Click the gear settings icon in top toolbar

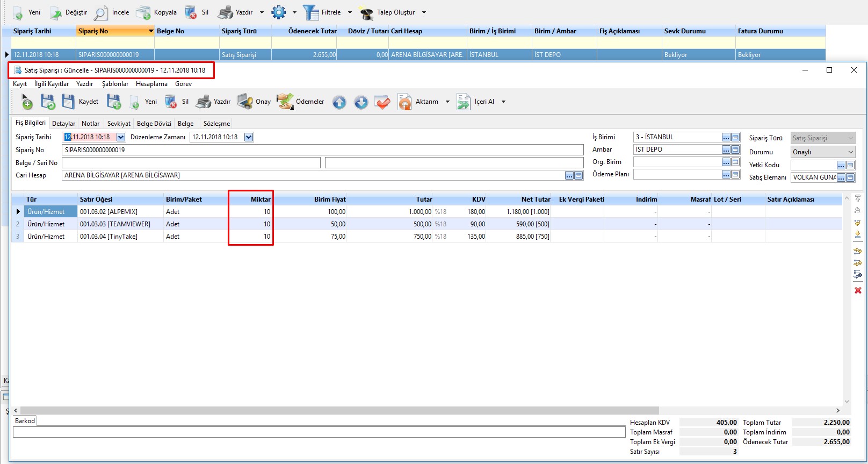(x=279, y=12)
